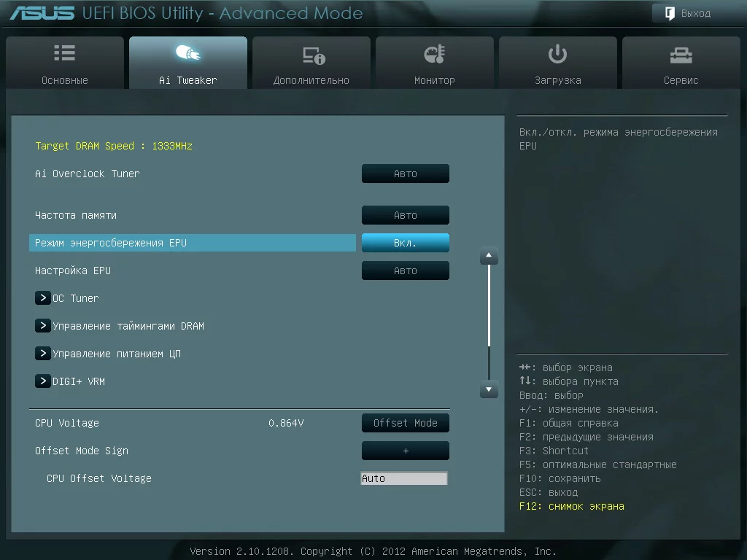This screenshot has width=747, height=560.
Task: Expand the OC Tuner submenu
Action: [76, 298]
